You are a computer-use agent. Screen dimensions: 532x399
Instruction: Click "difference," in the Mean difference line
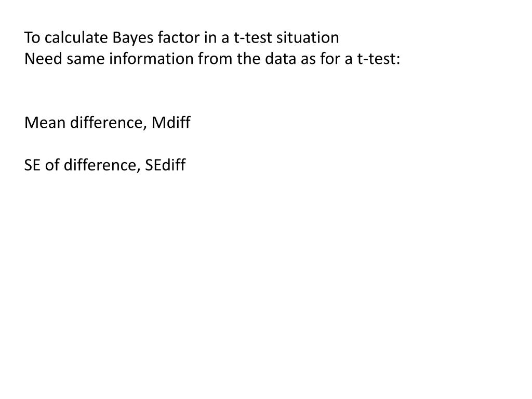[x=109, y=123]
